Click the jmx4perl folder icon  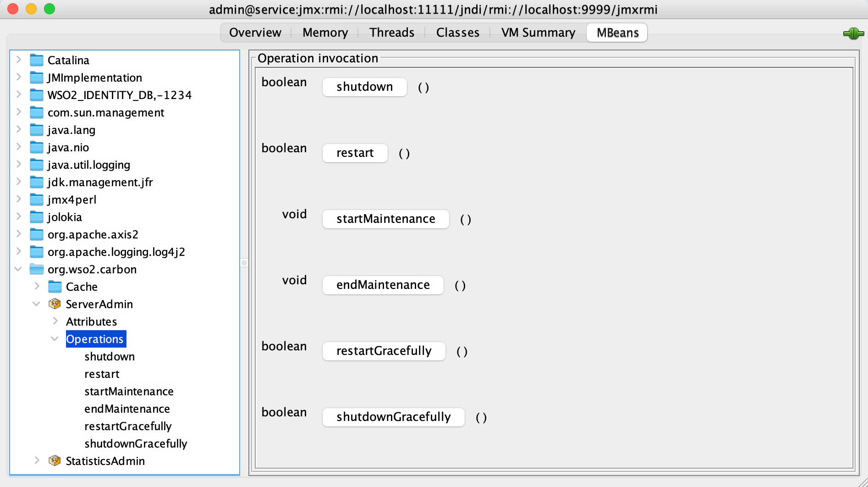[x=37, y=199]
